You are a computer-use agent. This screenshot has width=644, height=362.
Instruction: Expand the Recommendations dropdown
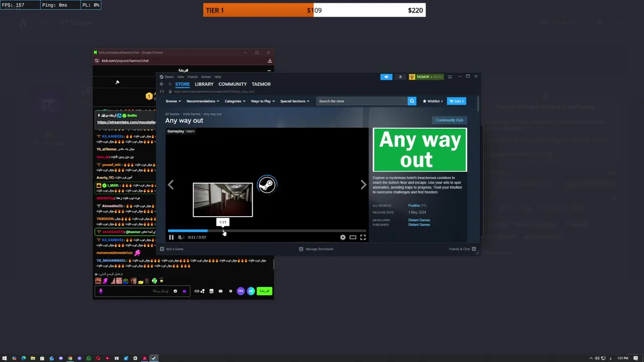tap(203, 101)
